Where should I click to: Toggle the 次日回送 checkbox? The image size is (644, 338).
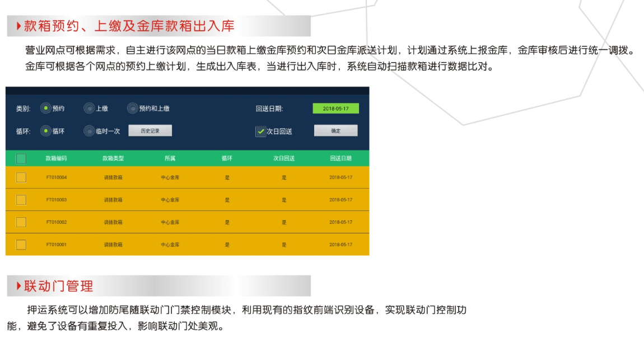(x=261, y=132)
